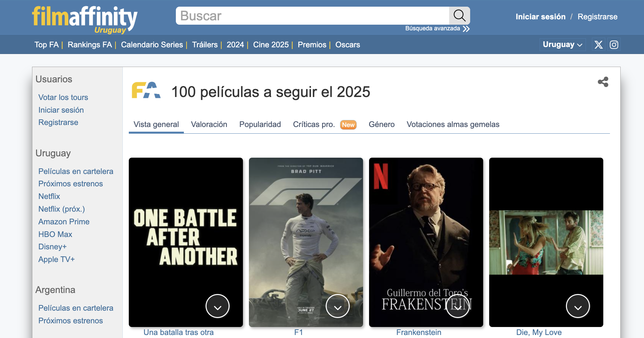
Task: Open the Instagram social icon
Action: coord(614,45)
